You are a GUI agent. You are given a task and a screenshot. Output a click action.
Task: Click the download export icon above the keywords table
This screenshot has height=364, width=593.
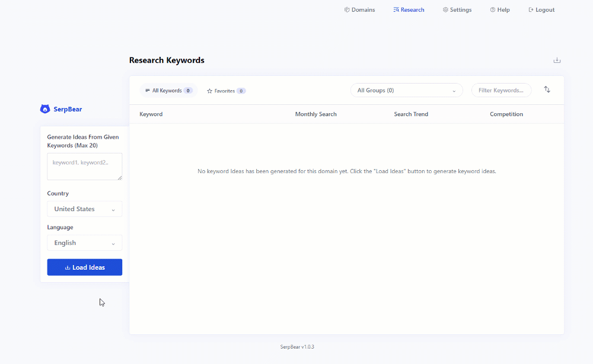pyautogui.click(x=557, y=60)
